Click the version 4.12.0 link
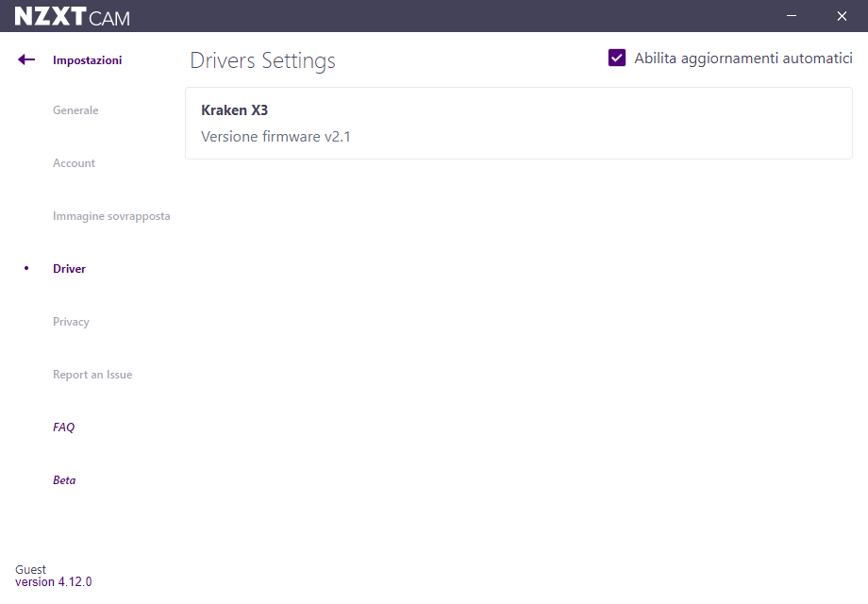Screen dimensions: 868x604 [x=53, y=582]
